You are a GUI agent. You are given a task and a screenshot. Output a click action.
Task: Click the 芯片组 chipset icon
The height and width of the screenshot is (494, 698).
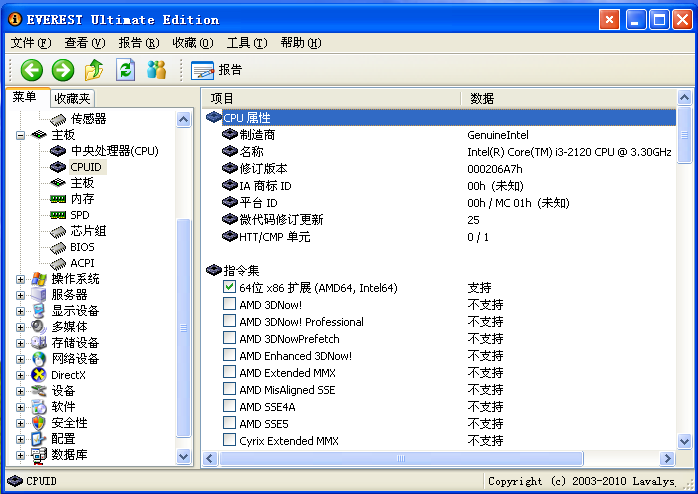pos(58,231)
